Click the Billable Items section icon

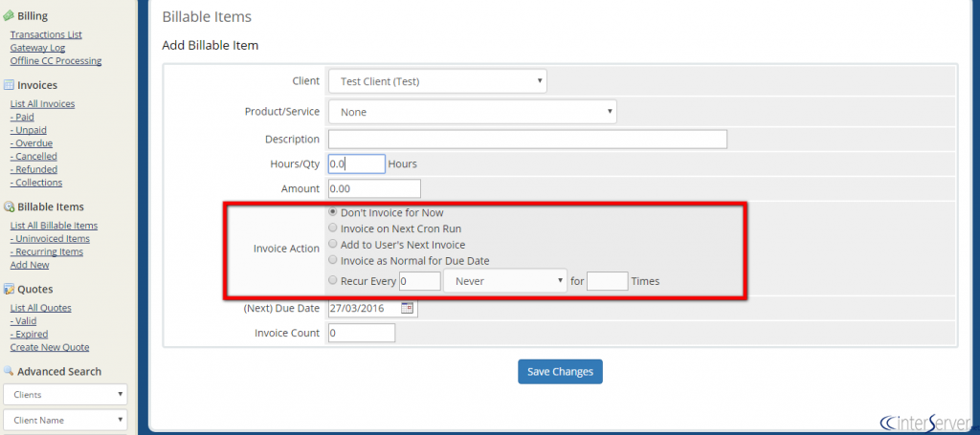pyautogui.click(x=9, y=207)
